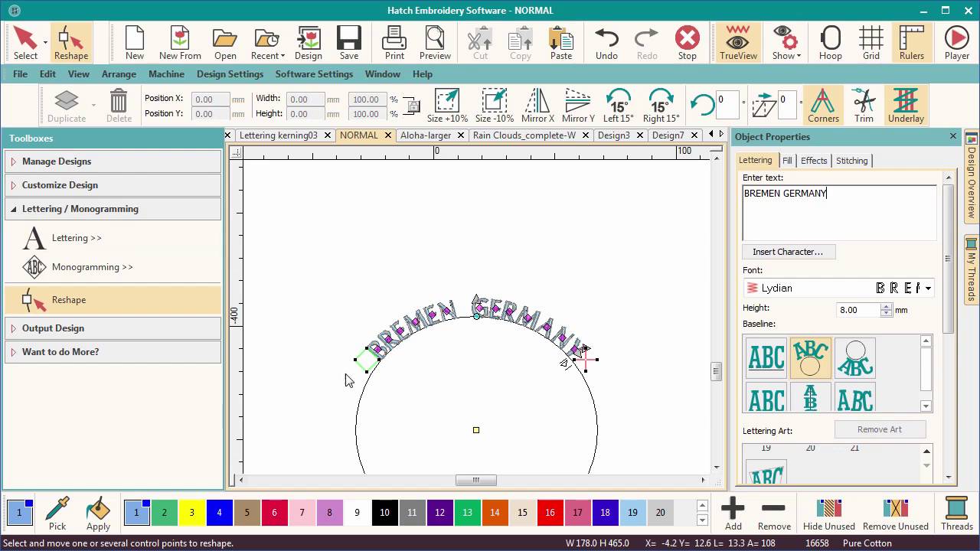Increase Size +10%

pos(447,105)
